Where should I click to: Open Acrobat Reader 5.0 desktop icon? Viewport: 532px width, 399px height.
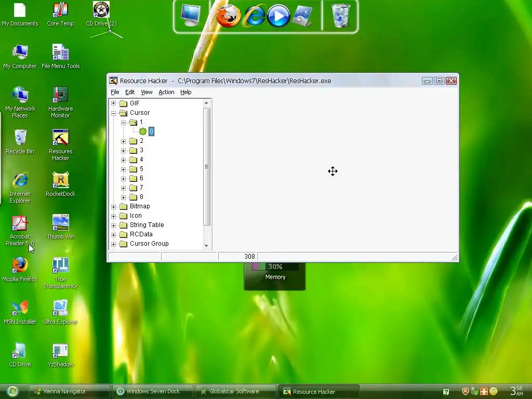pos(20,231)
